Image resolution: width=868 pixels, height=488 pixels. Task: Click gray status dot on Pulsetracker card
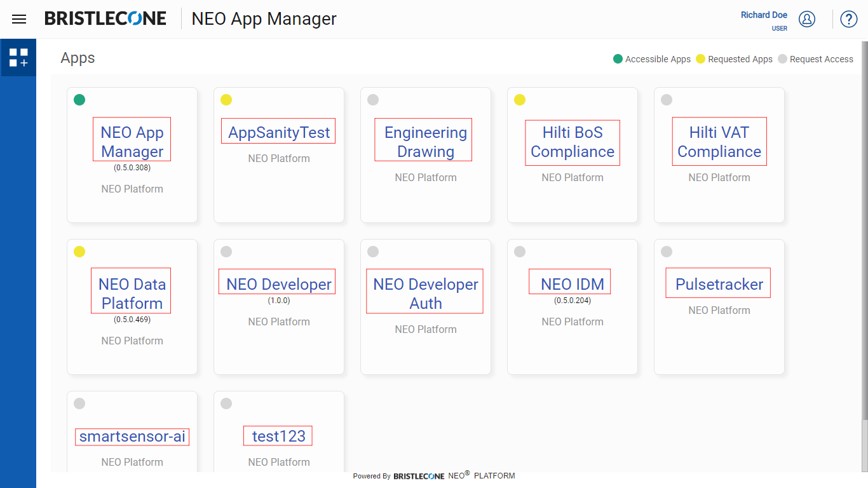coord(667,252)
